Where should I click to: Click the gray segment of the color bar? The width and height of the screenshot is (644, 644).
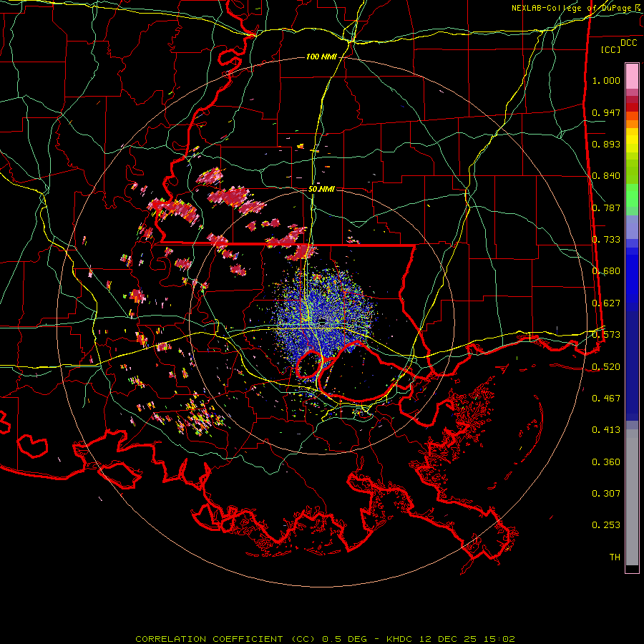tap(632, 497)
